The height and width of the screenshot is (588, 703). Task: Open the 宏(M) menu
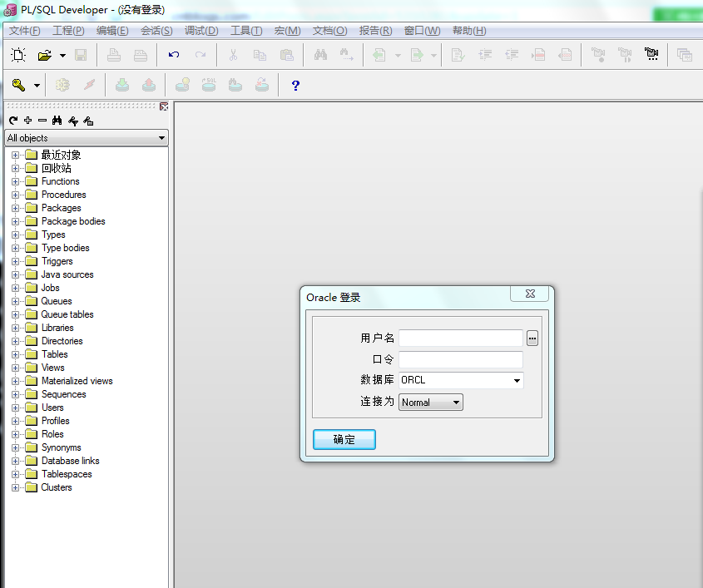click(287, 31)
